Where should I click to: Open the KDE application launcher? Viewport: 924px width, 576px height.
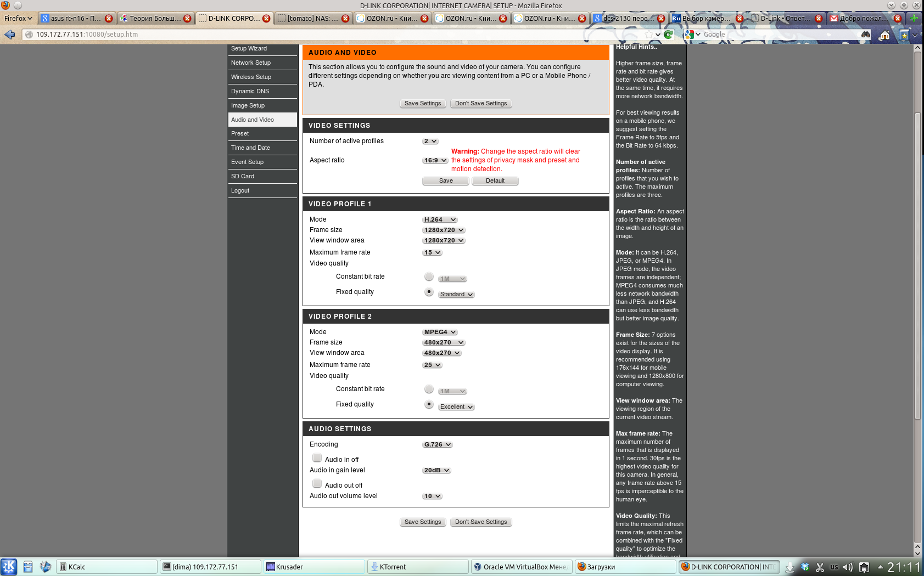click(9, 567)
